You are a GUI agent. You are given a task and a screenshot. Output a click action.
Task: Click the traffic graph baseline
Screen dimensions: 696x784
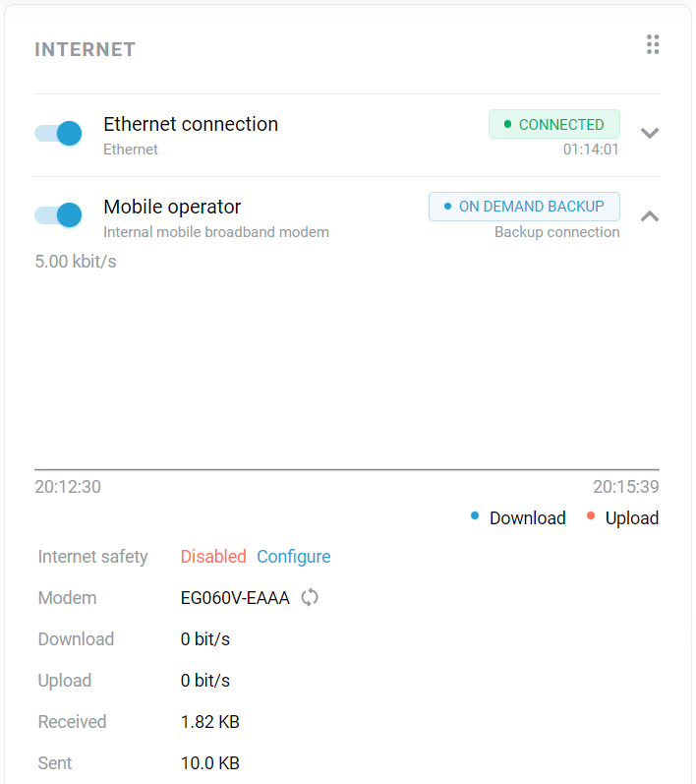tap(346, 469)
